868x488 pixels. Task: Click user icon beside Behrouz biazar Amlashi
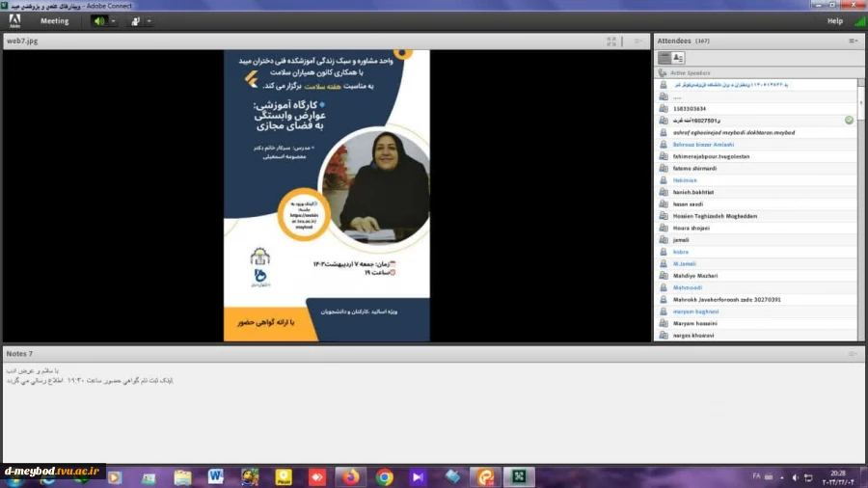664,145
